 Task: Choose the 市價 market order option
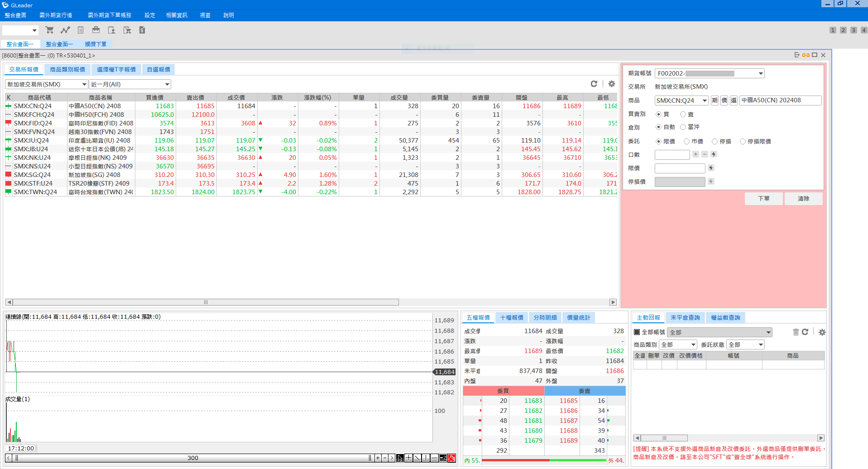point(687,142)
